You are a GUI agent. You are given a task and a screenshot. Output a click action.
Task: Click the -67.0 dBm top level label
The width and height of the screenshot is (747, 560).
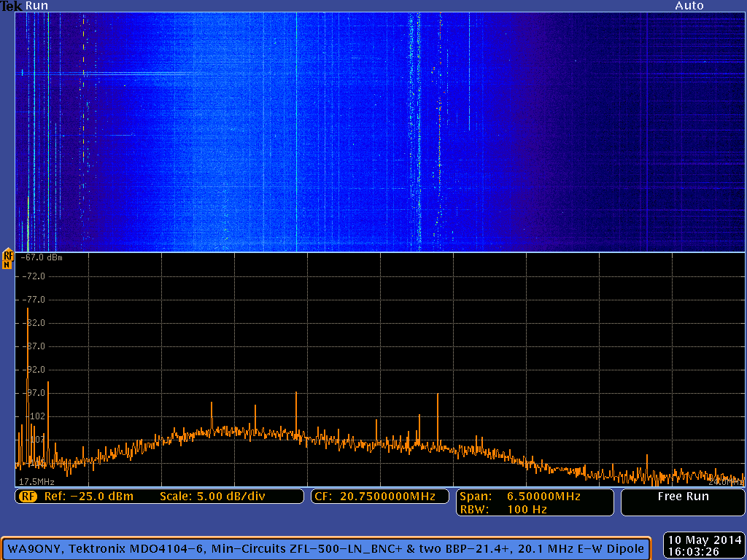pyautogui.click(x=42, y=257)
